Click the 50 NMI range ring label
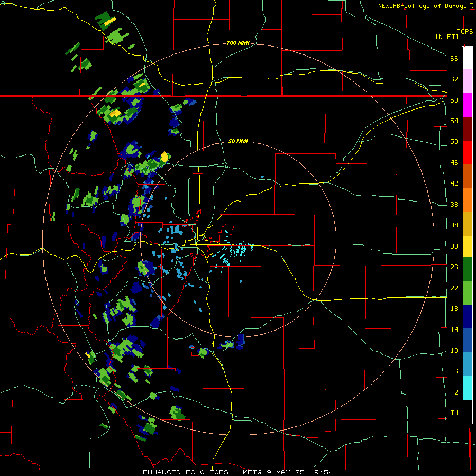476x476 pixels. pyautogui.click(x=238, y=141)
